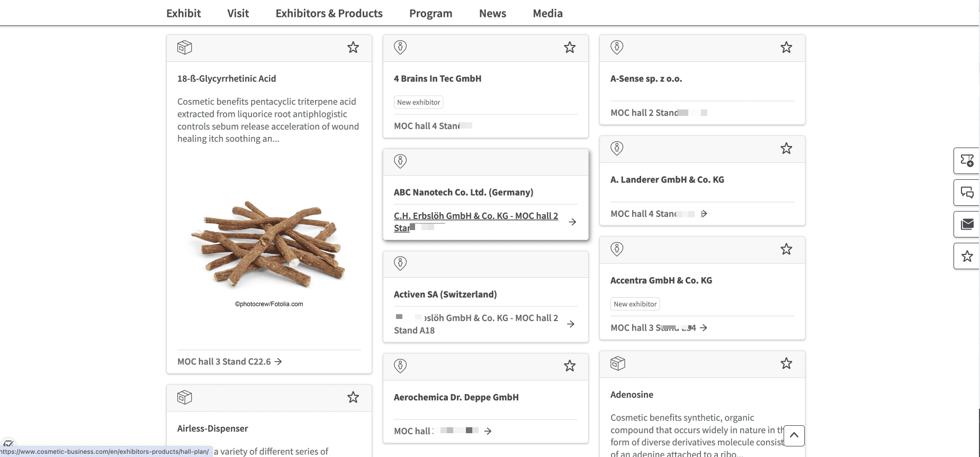This screenshot has width=980, height=457.
Task: Click the exhibitor pin icon on Activen SA card
Action: 400,263
